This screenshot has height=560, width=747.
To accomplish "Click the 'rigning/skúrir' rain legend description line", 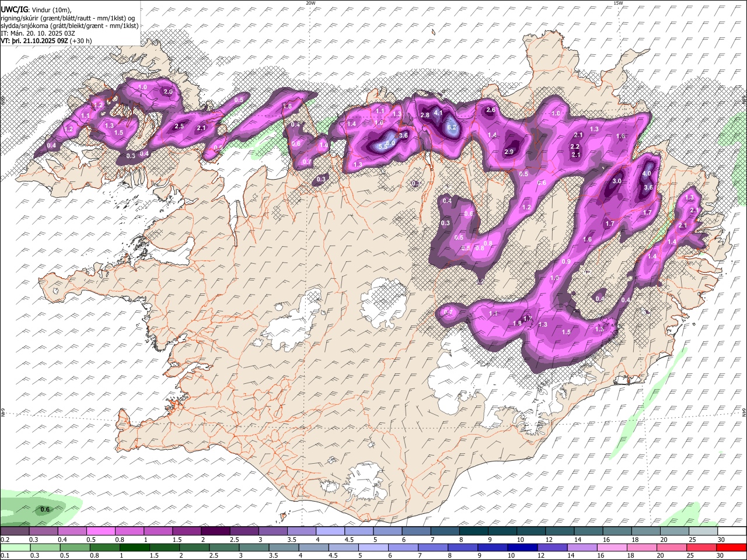I will [68, 17].
